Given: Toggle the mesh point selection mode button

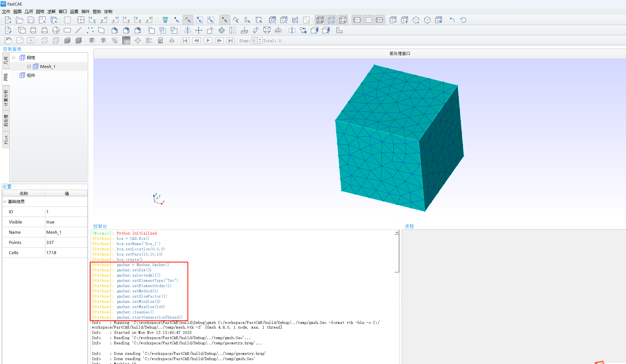Looking at the screenshot, I should pos(177,20).
